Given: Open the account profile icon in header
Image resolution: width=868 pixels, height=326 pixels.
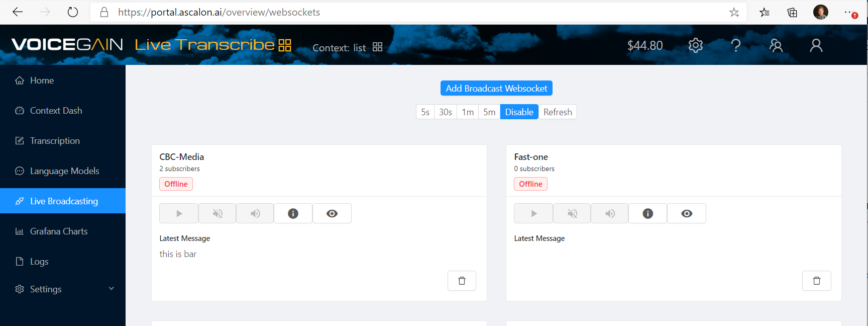Looking at the screenshot, I should (816, 45).
